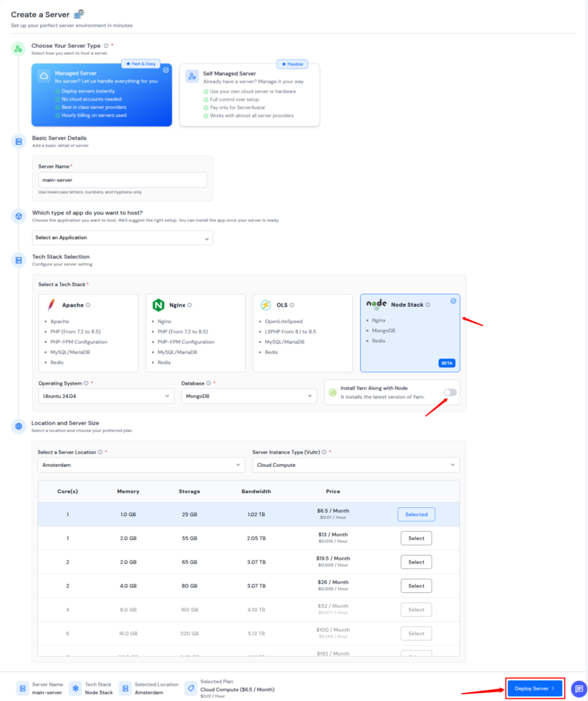588x701 pixels.
Task: Click info icon beside Nginx title
Action: click(190, 305)
